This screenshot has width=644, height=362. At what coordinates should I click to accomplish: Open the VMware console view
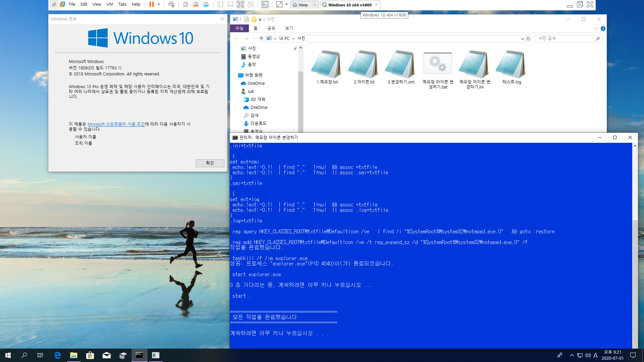[265, 4]
